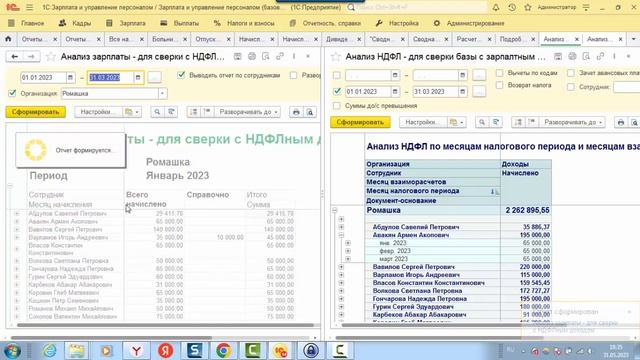Viewport: 640px width, 360px height.
Task: Open Internet Explorer from the taskbar
Action: pyautogui.click(x=50, y=350)
